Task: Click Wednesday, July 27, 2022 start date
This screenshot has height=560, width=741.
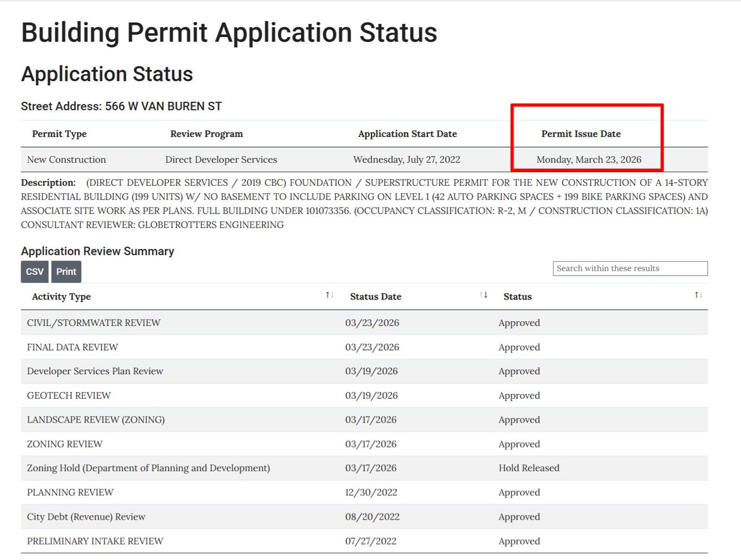Action: pyautogui.click(x=406, y=160)
